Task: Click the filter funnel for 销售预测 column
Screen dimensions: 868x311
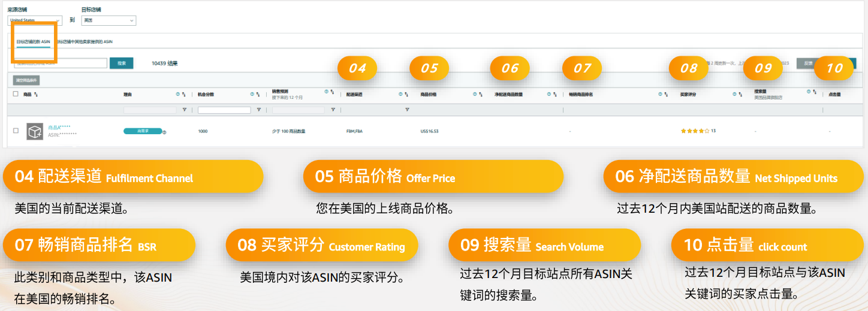Action: (333, 110)
